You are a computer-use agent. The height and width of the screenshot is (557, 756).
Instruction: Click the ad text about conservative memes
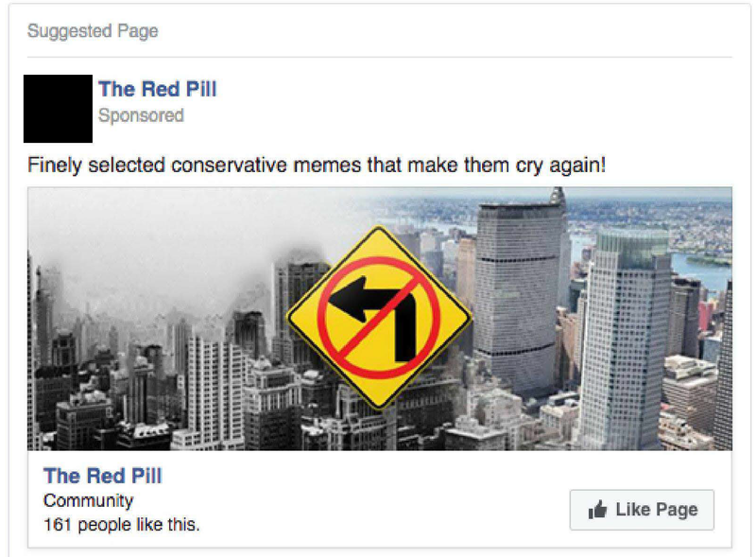317,165
